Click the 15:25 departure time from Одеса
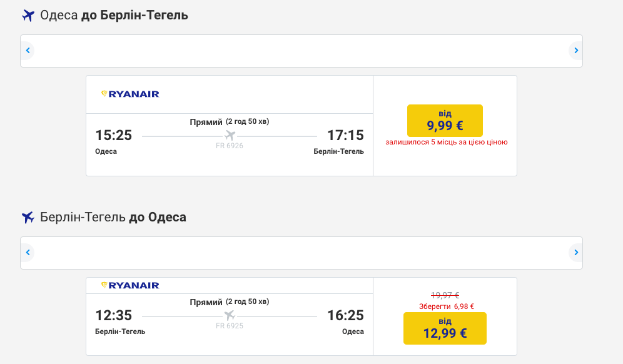 pos(114,135)
